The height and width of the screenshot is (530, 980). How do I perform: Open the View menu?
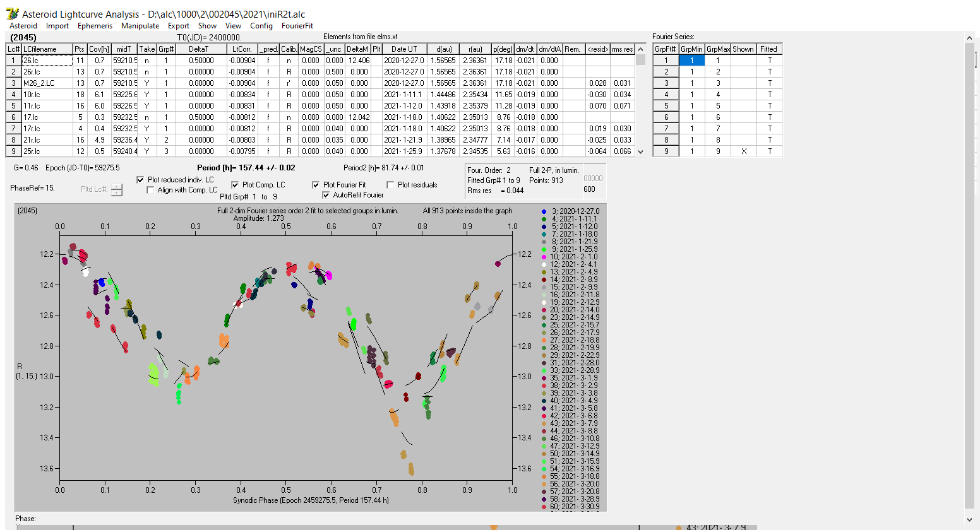pos(233,26)
